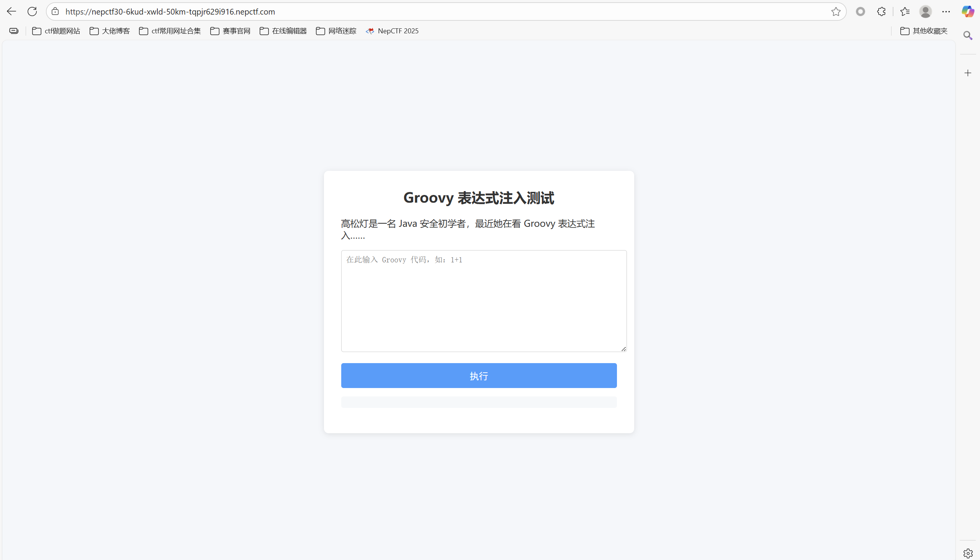The image size is (980, 560).
Task: Open the 网络迷踪 bookmark folder
Action: point(336,31)
